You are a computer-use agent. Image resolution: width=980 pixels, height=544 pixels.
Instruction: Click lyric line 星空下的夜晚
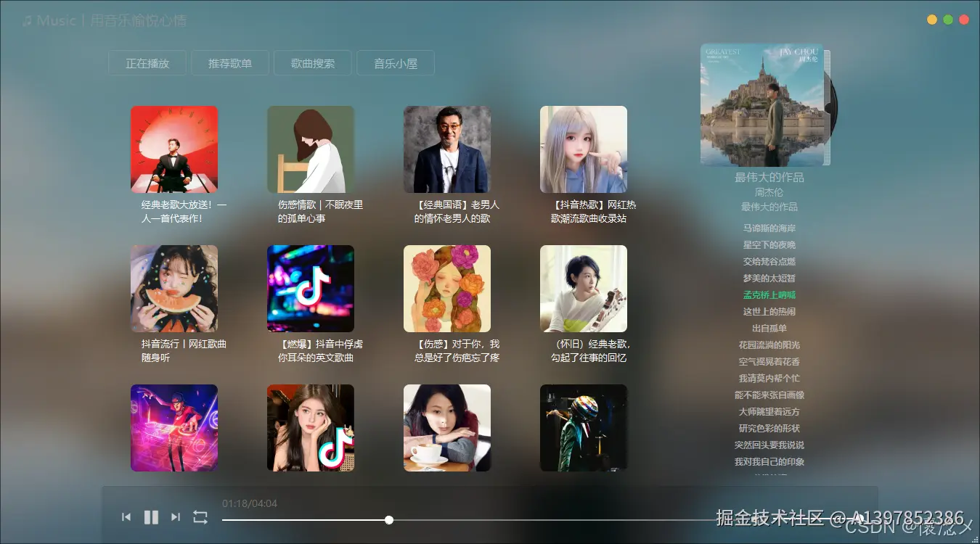click(769, 244)
